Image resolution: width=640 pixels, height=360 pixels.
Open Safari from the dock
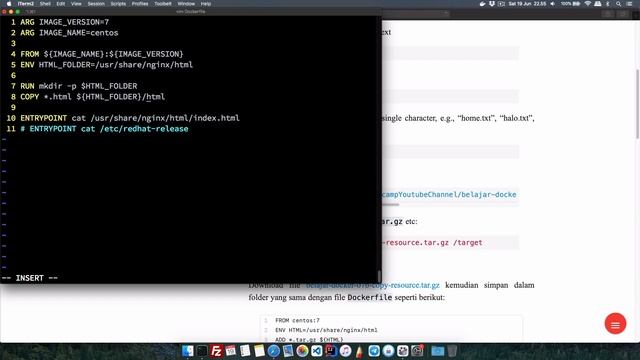coord(273,351)
